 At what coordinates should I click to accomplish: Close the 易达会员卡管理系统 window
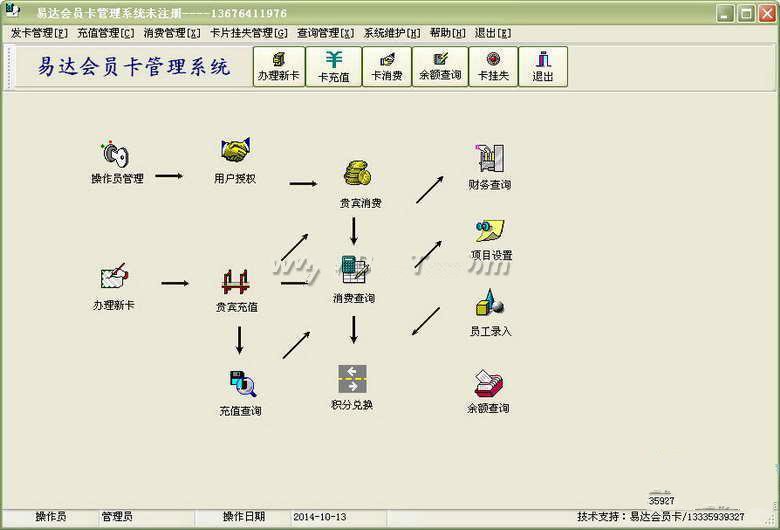(x=767, y=13)
